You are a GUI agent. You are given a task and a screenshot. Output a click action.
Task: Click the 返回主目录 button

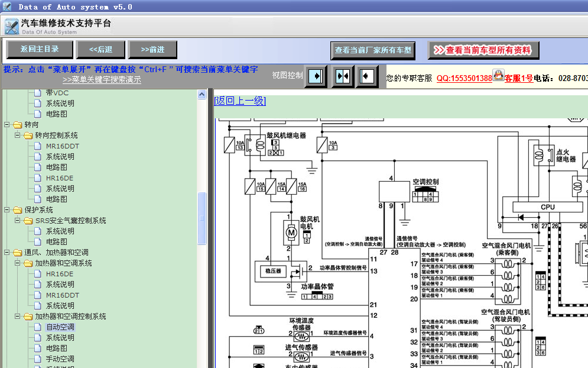[40, 49]
